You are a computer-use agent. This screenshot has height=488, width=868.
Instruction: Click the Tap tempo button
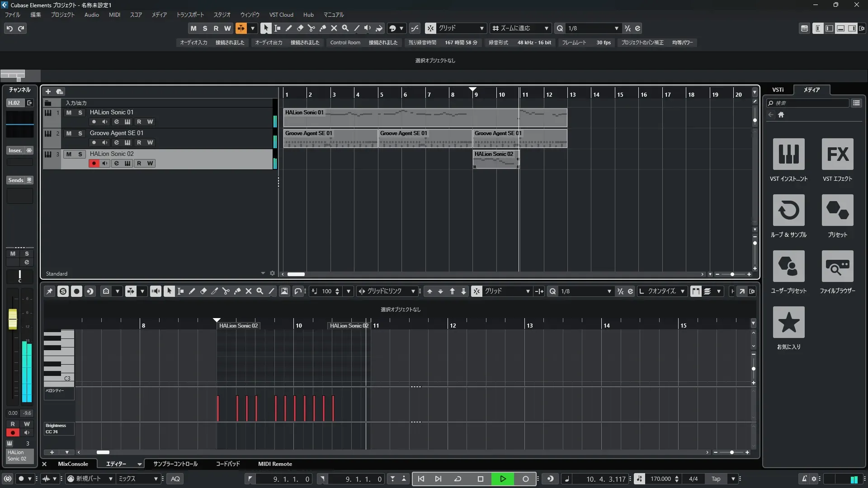click(x=716, y=479)
